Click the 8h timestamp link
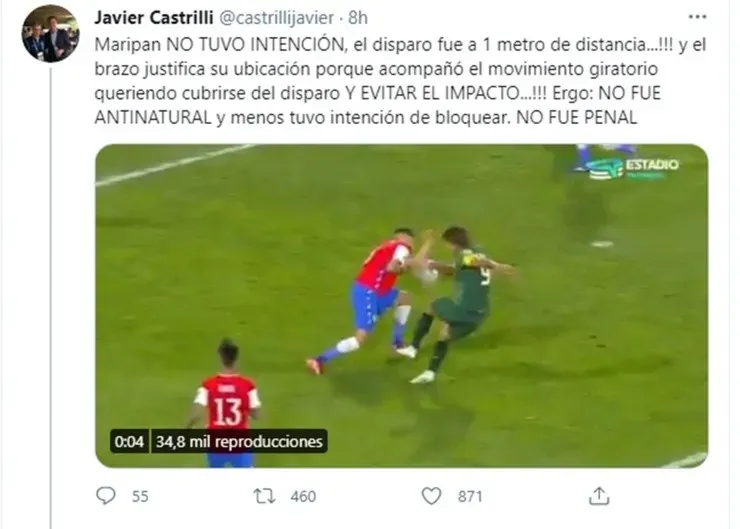The width and height of the screenshot is (740, 529). click(x=358, y=18)
